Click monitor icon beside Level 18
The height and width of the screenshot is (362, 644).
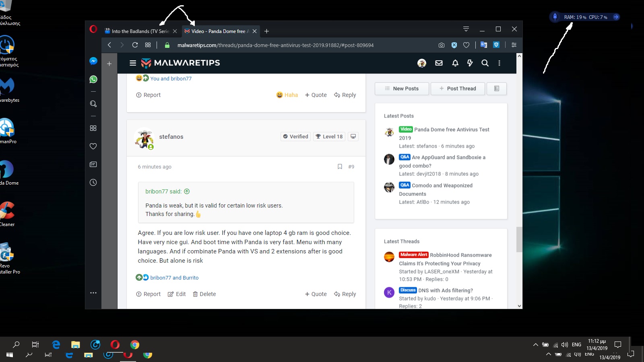click(353, 136)
